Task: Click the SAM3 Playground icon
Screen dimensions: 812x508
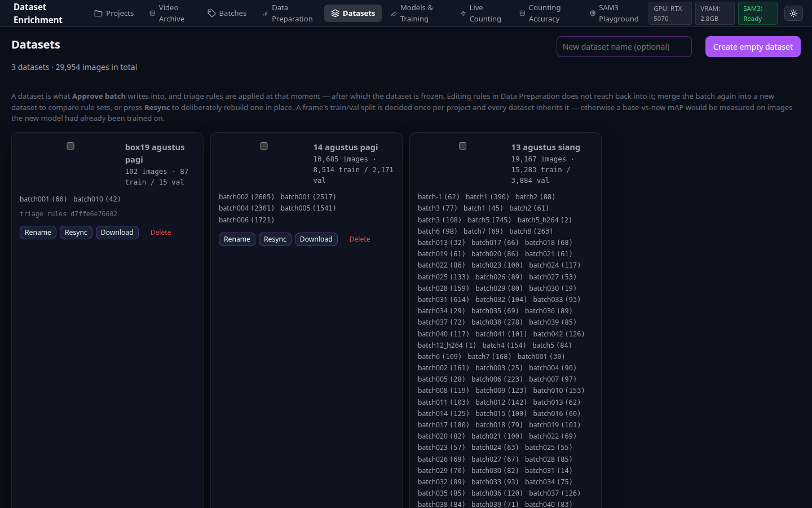Action: click(x=592, y=13)
